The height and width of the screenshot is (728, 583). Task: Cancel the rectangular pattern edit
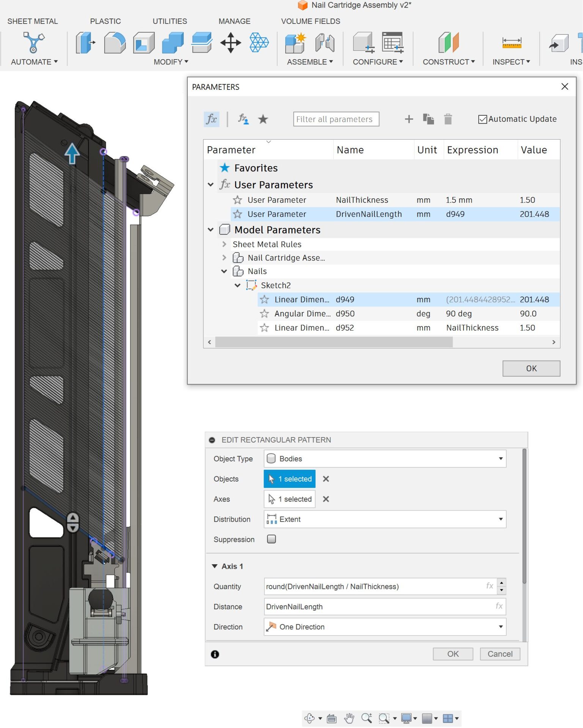pyautogui.click(x=500, y=654)
